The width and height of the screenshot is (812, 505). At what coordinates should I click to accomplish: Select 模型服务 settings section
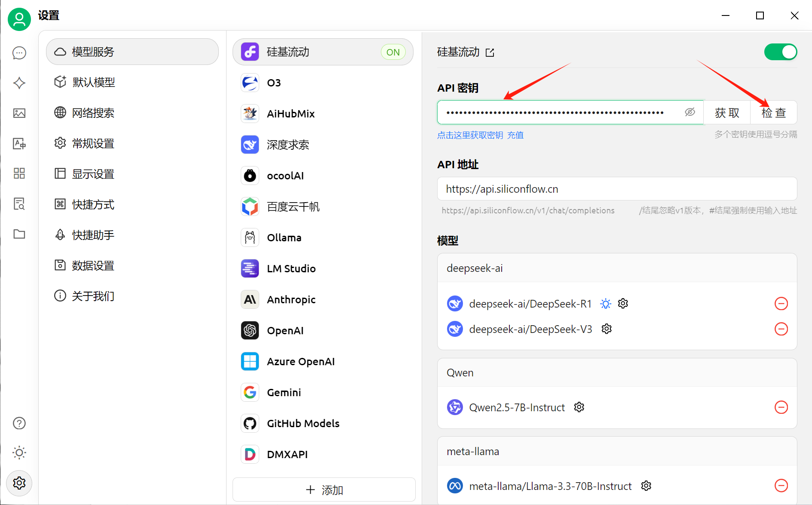(x=132, y=52)
